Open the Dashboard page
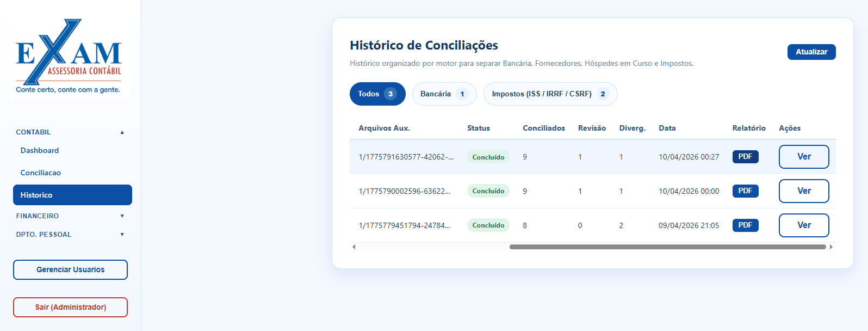The image size is (868, 331). [x=40, y=150]
